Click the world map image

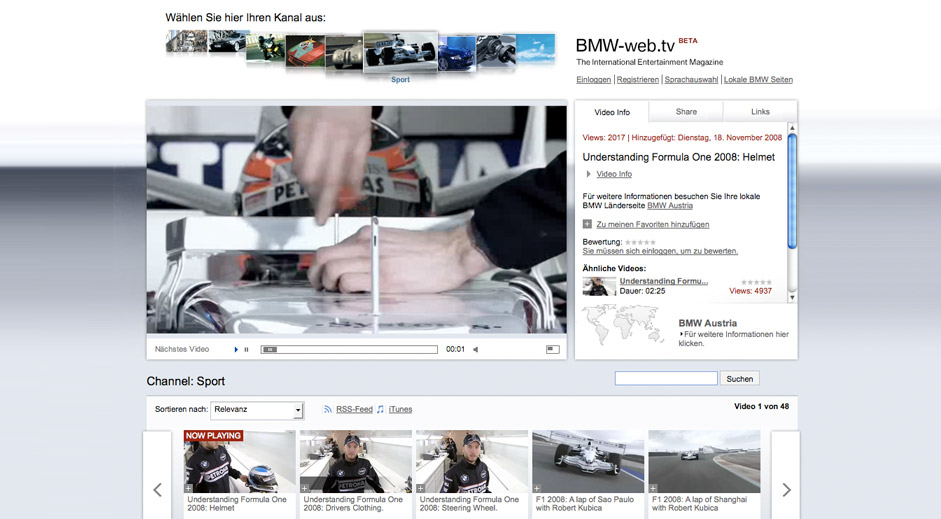pyautogui.click(x=623, y=325)
